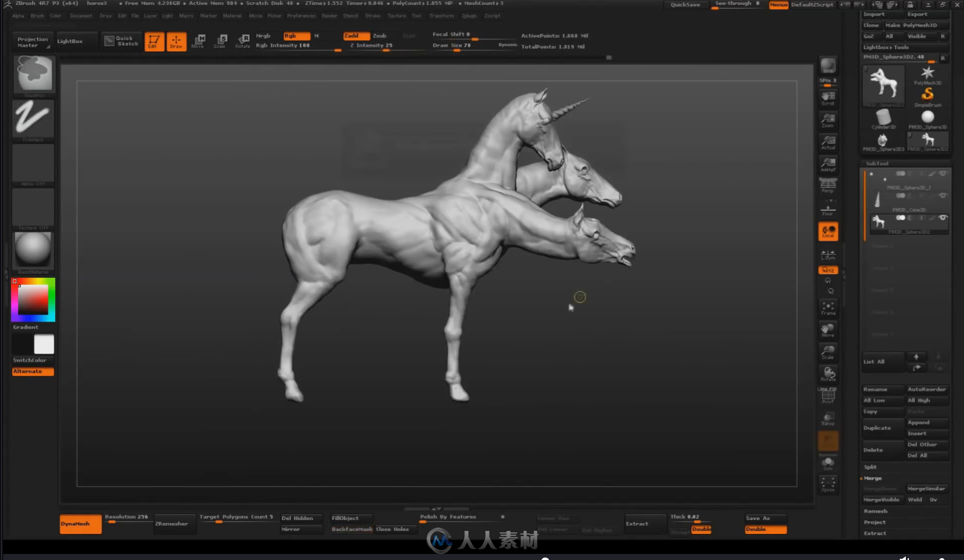Pick a color in the color picker
Screen dimensions: 964x560
33,300
